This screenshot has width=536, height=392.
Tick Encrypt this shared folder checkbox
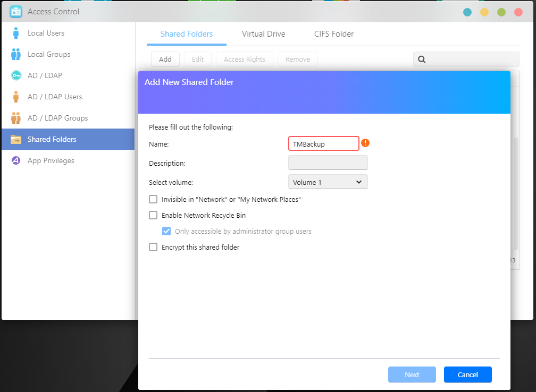click(x=153, y=247)
